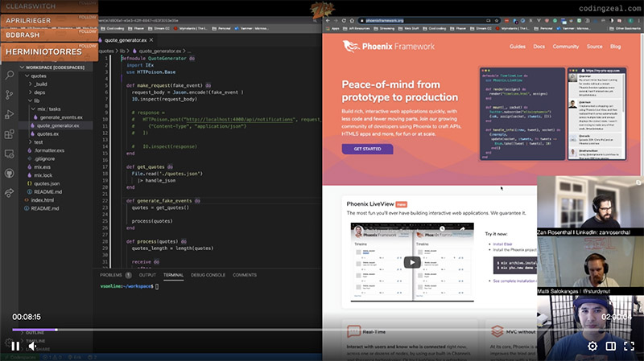Play the Phoenix LiveView demo video
The height and width of the screenshot is (361, 644).
(x=412, y=263)
